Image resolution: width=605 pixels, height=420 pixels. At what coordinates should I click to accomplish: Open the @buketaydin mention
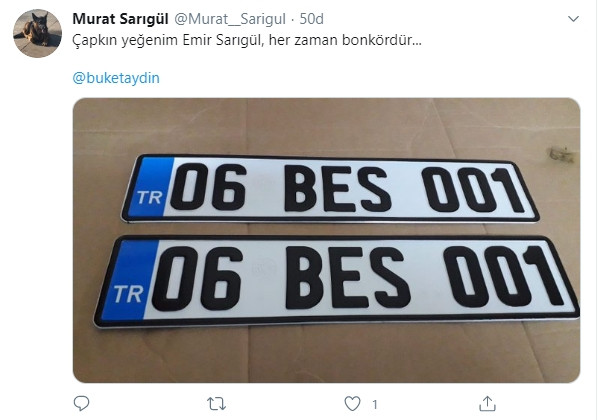click(116, 78)
